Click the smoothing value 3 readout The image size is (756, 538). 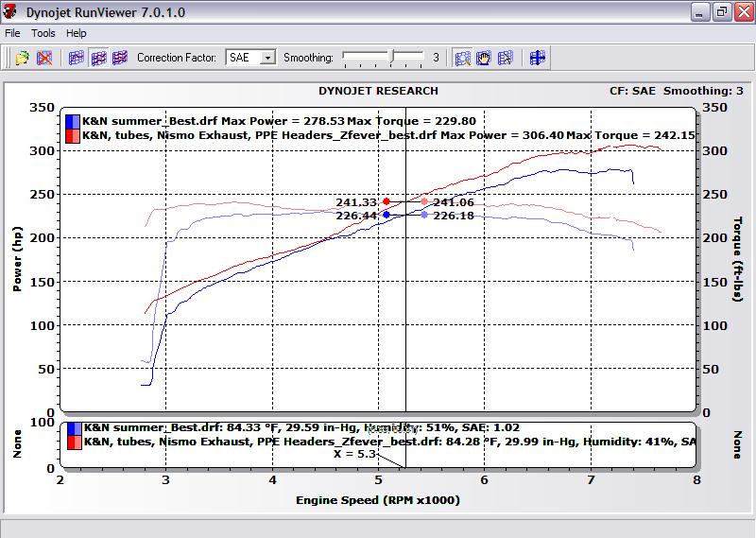[436, 58]
